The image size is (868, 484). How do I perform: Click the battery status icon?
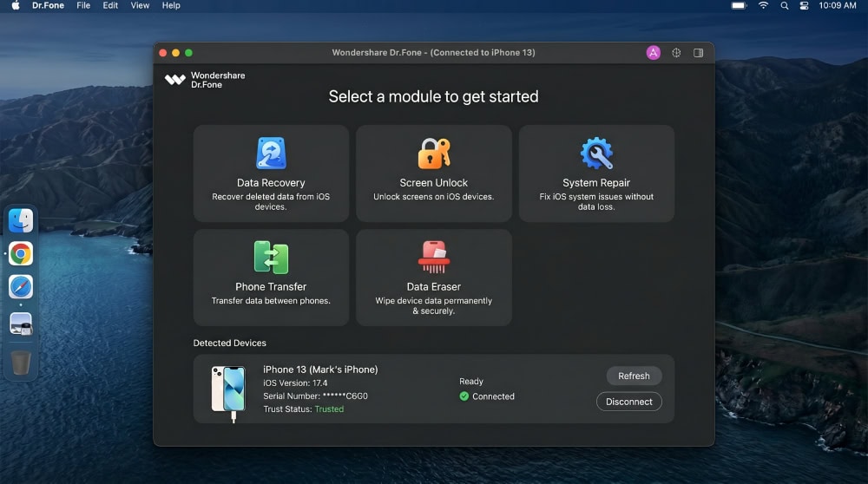coord(739,5)
